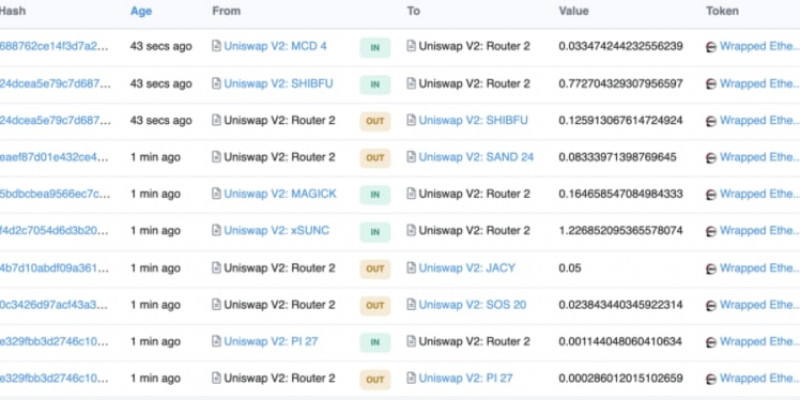The height and width of the screenshot is (400, 800).
Task: Click the IN badge in MCD 4 row
Action: click(x=375, y=47)
